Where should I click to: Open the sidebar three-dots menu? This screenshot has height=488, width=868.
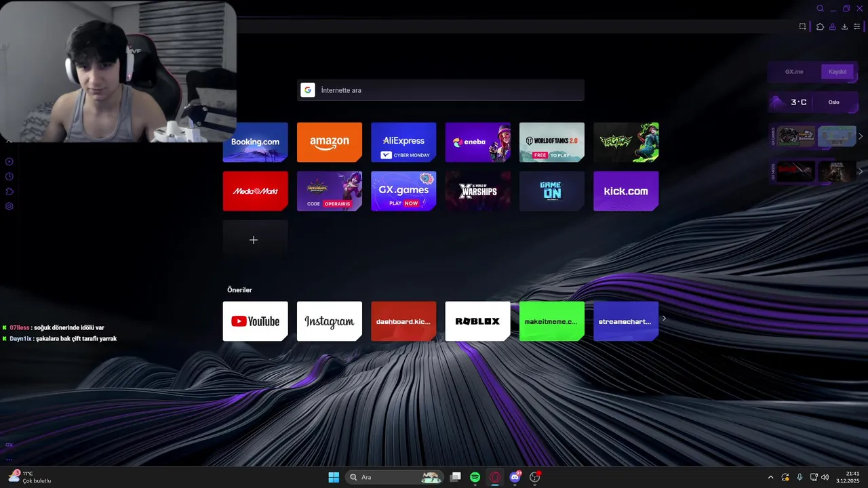9,459
